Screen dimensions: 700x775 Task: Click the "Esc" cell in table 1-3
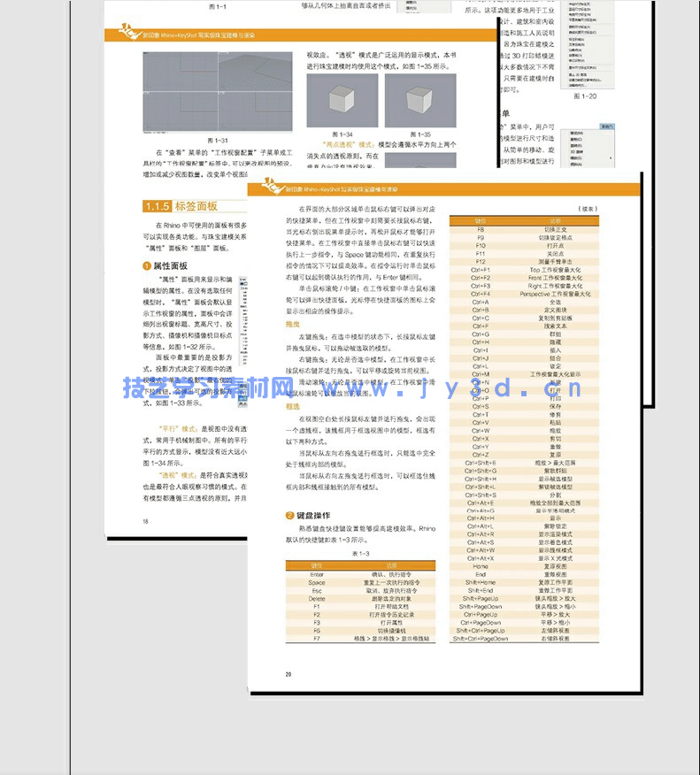coord(317,591)
